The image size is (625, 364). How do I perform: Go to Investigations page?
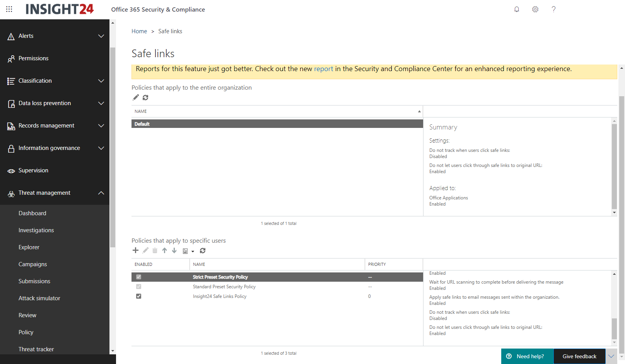click(36, 230)
